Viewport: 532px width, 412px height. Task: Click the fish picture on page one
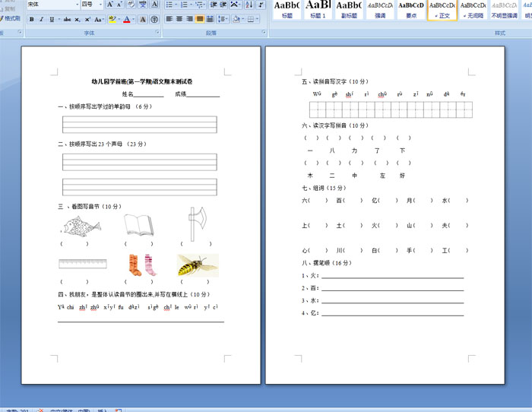(x=81, y=226)
